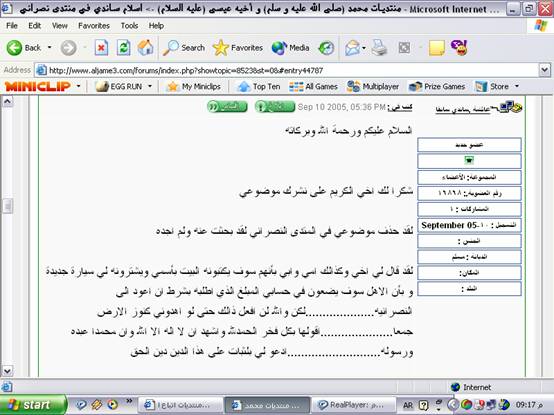
Task: Click the green report post button
Action: pos(275,106)
